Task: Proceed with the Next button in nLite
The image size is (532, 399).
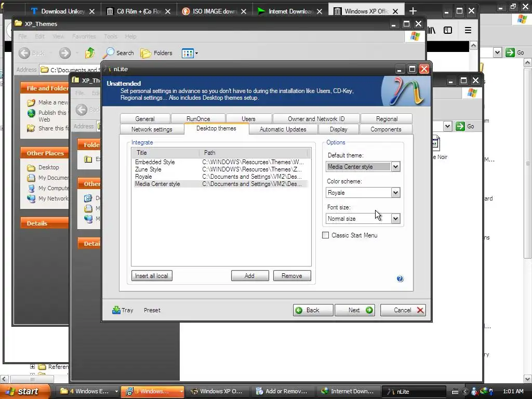Action: click(354, 310)
